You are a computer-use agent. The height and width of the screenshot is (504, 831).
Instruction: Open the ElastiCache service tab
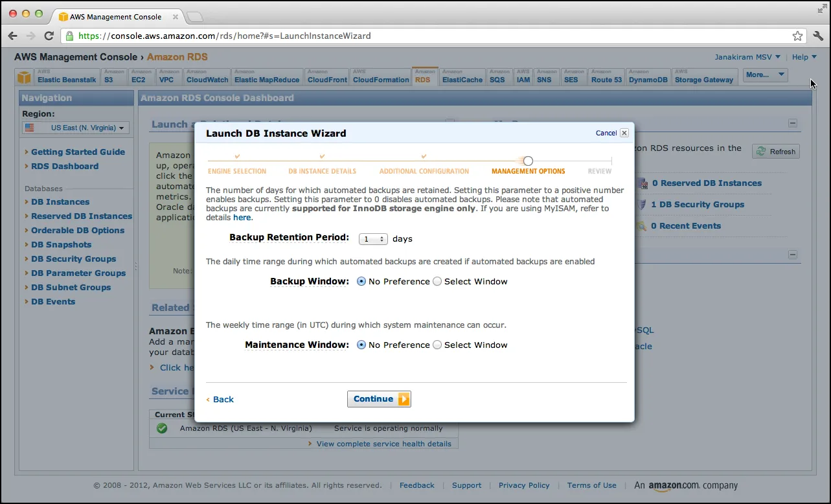[462, 76]
